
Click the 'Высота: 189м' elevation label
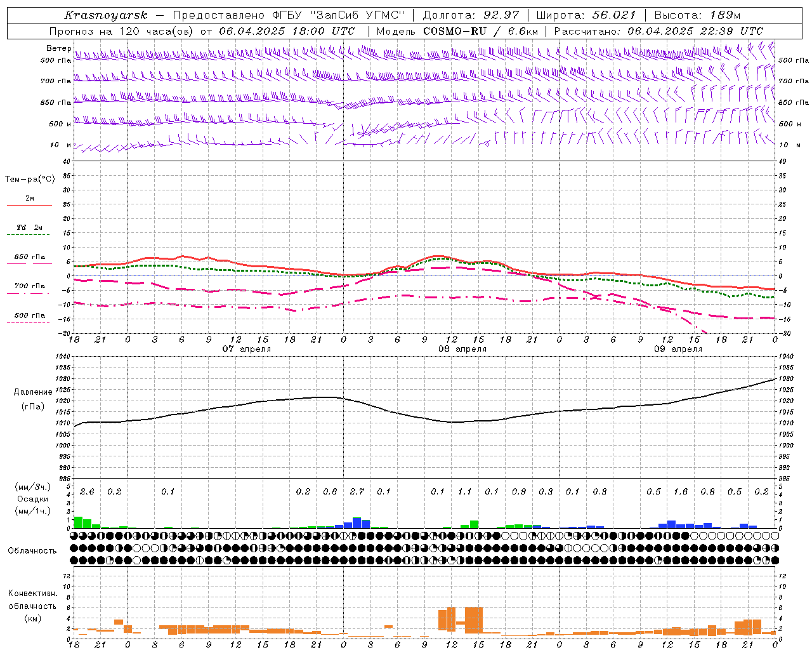(697, 15)
